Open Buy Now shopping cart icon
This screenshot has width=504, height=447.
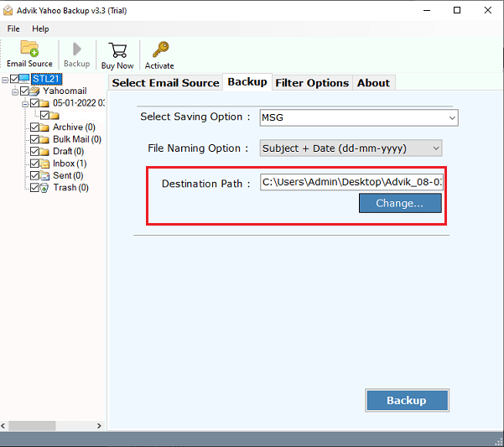coord(117,50)
